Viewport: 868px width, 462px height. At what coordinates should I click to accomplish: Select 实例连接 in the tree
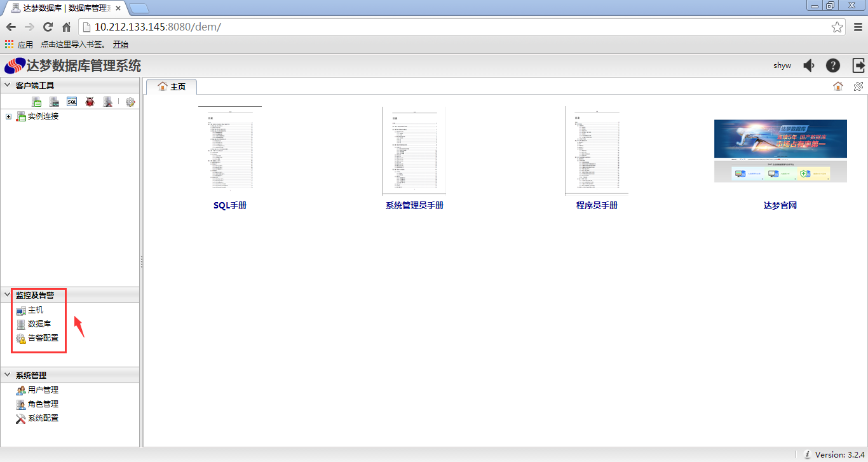coord(43,116)
